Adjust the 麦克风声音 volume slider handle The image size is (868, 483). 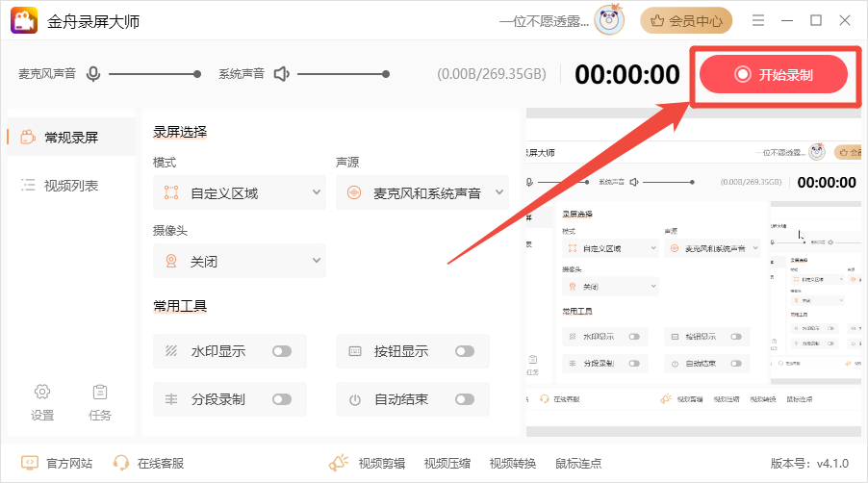(197, 73)
